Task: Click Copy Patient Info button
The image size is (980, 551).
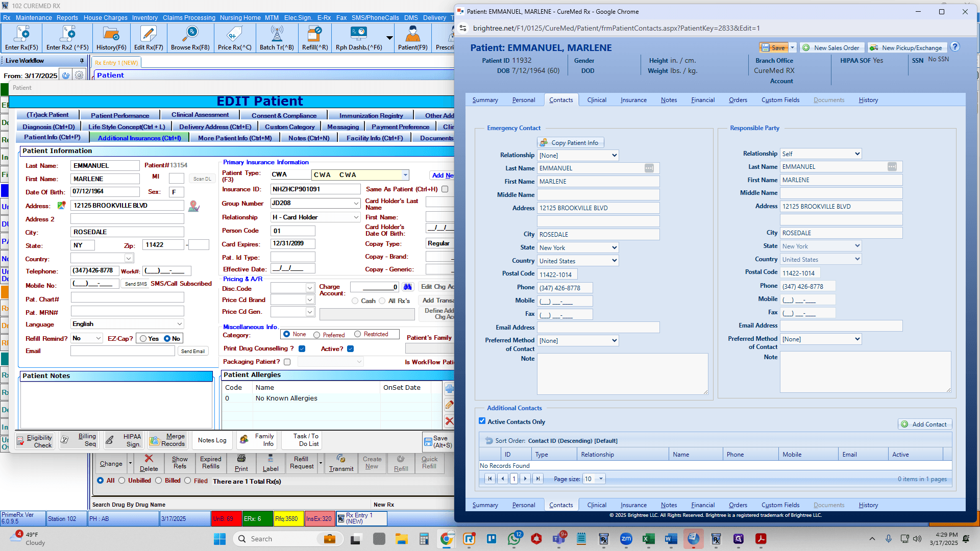Action: [570, 143]
